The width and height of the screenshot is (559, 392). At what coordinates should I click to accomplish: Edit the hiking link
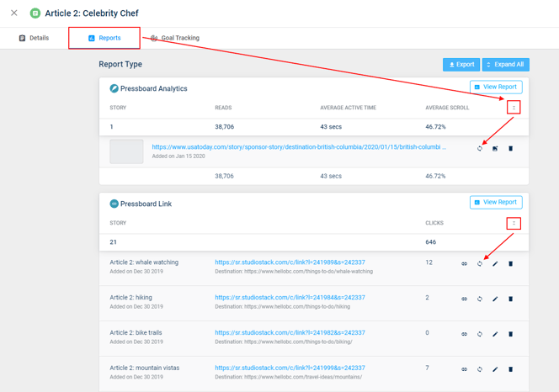click(x=495, y=299)
